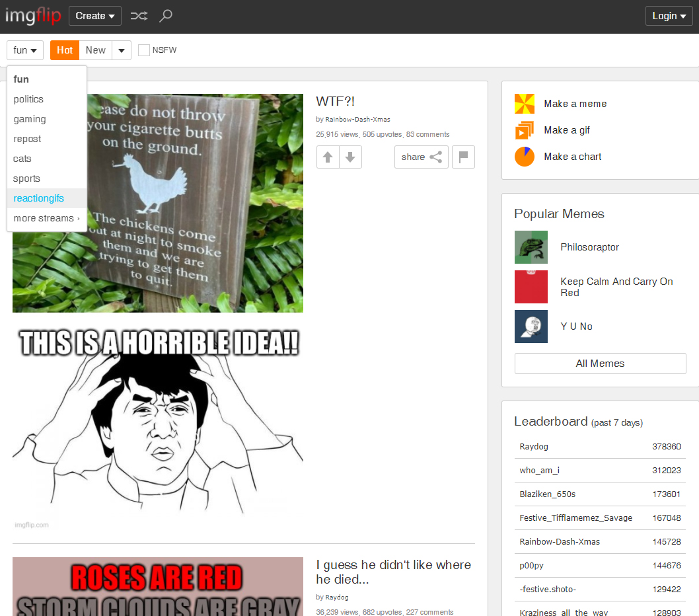
Task: Select repost stream
Action: point(47,139)
